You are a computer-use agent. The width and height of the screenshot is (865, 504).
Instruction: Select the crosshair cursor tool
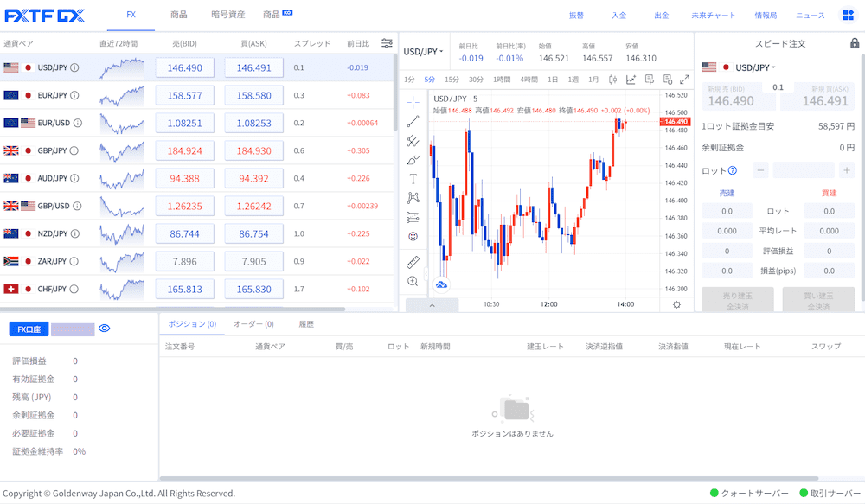413,102
